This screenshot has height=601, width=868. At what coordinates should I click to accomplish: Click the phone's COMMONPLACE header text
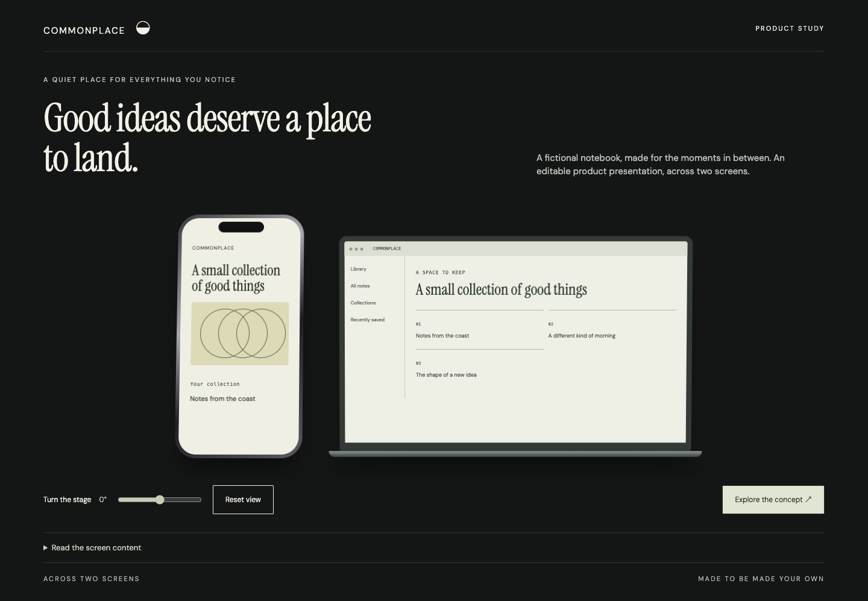pyautogui.click(x=213, y=248)
